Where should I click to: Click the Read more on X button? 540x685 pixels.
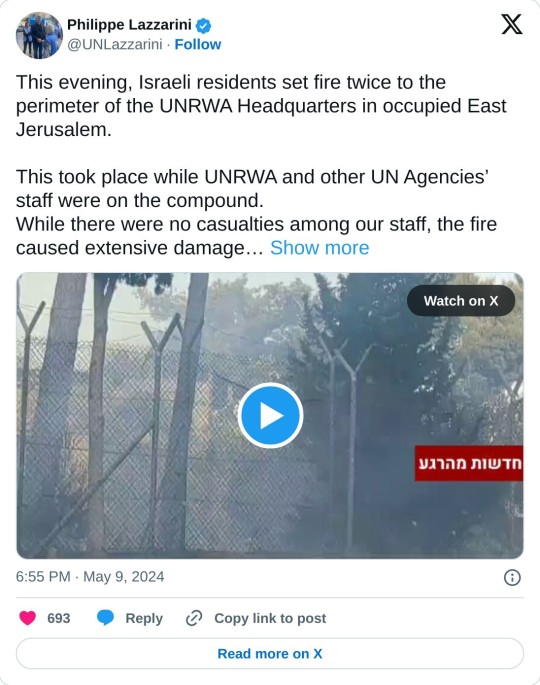270,654
